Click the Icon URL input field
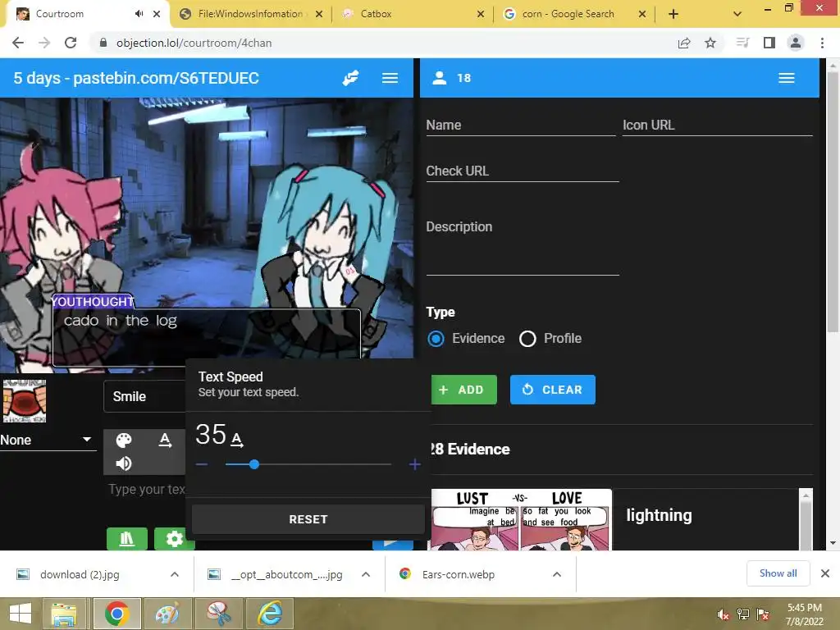 coord(717,125)
